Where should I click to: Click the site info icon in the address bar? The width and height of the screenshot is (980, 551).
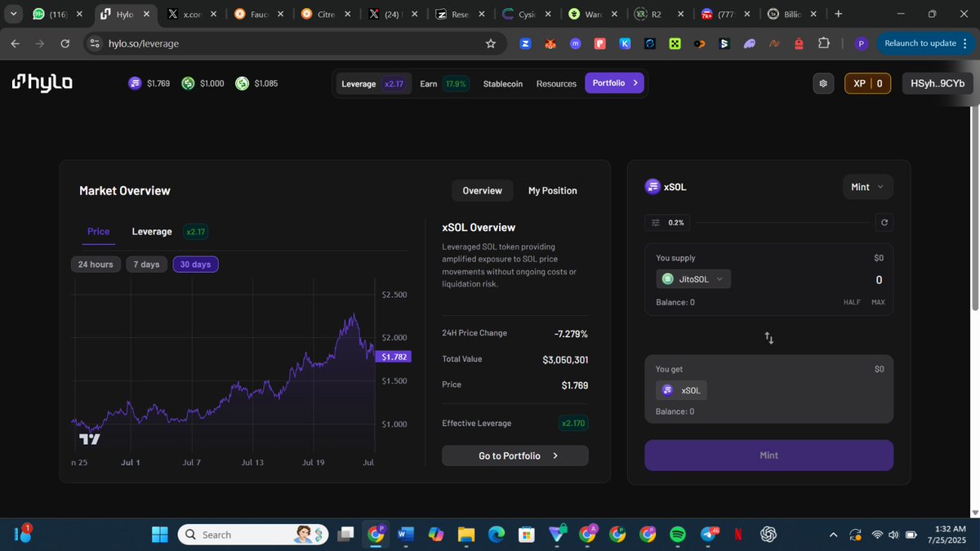[x=94, y=43]
